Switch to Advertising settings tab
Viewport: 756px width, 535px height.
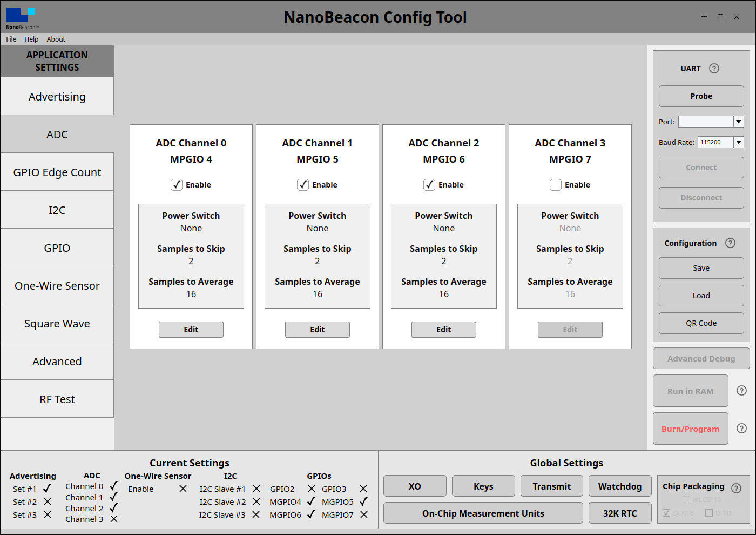pyautogui.click(x=57, y=96)
